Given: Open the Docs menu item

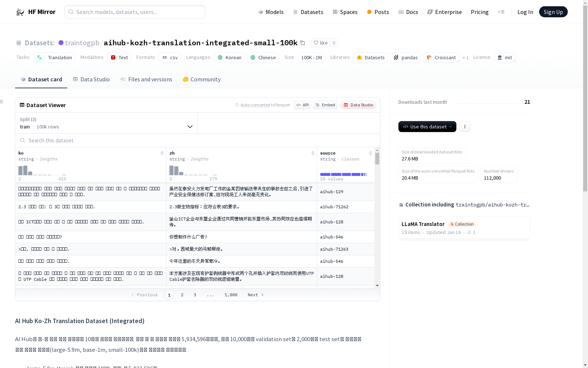Looking at the screenshot, I should pyautogui.click(x=408, y=12).
